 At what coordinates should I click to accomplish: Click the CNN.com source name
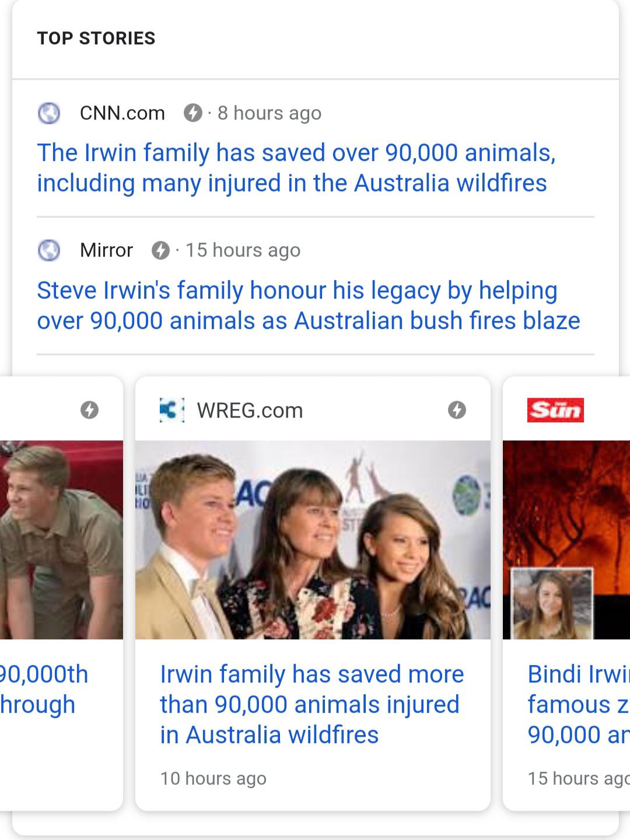(x=123, y=113)
